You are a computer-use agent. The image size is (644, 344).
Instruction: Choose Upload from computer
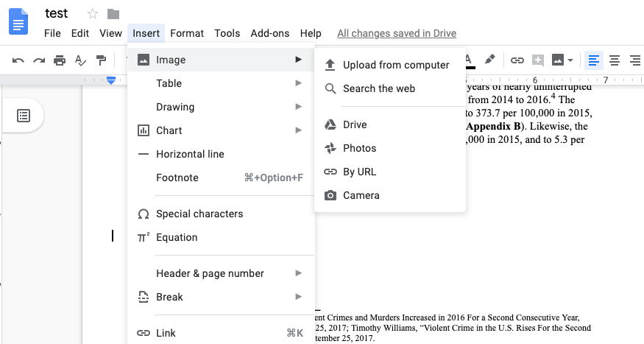396,65
